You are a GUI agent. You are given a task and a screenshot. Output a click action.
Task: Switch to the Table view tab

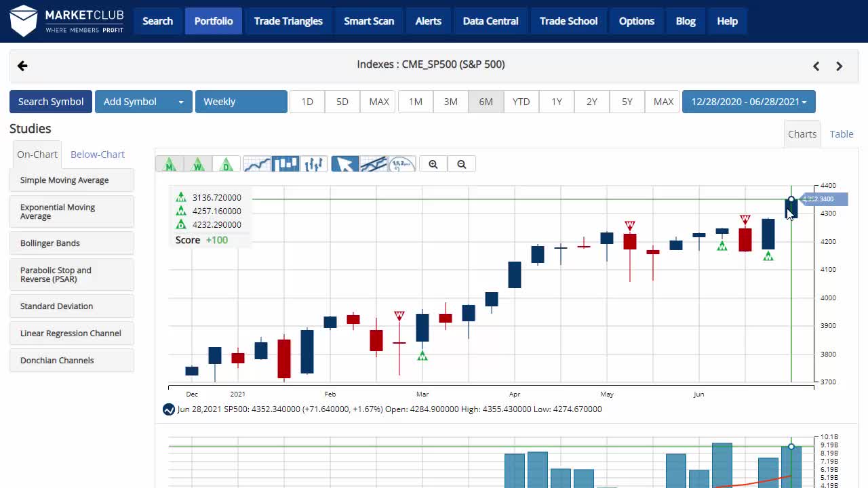coord(842,134)
